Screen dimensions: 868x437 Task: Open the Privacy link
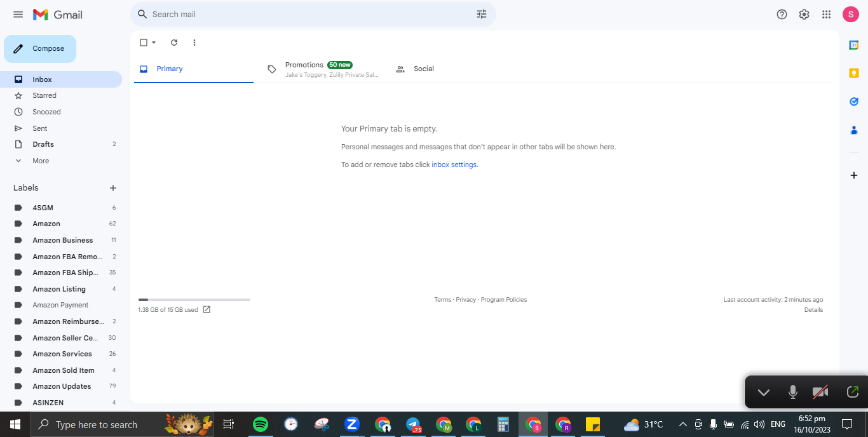tap(466, 300)
